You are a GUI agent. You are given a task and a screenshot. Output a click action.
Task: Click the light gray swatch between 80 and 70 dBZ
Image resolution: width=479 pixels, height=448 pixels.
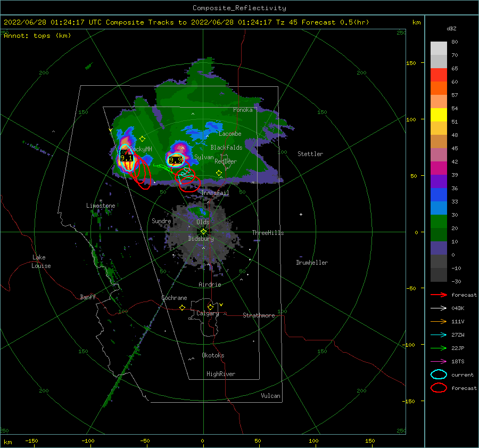(439, 48)
